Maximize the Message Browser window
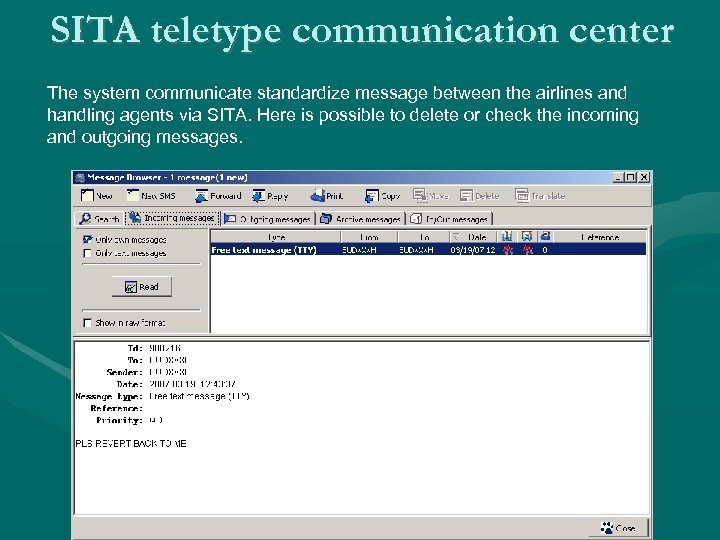Image resolution: width=720 pixels, height=540 pixels. point(630,177)
